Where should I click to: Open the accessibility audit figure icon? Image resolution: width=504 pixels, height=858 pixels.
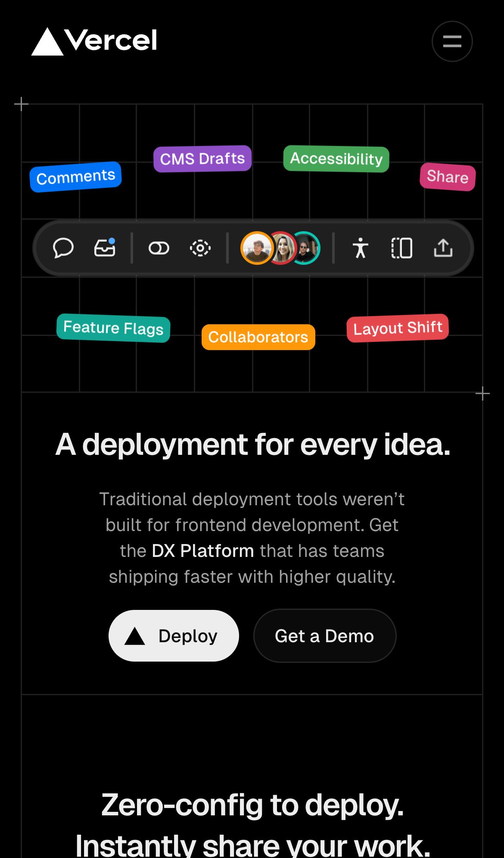[x=361, y=248]
